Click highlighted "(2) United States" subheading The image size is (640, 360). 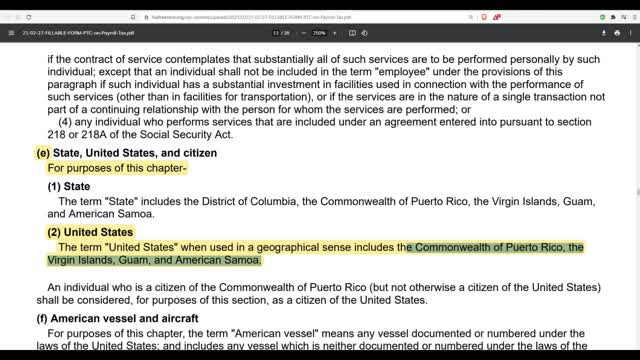pos(90,232)
